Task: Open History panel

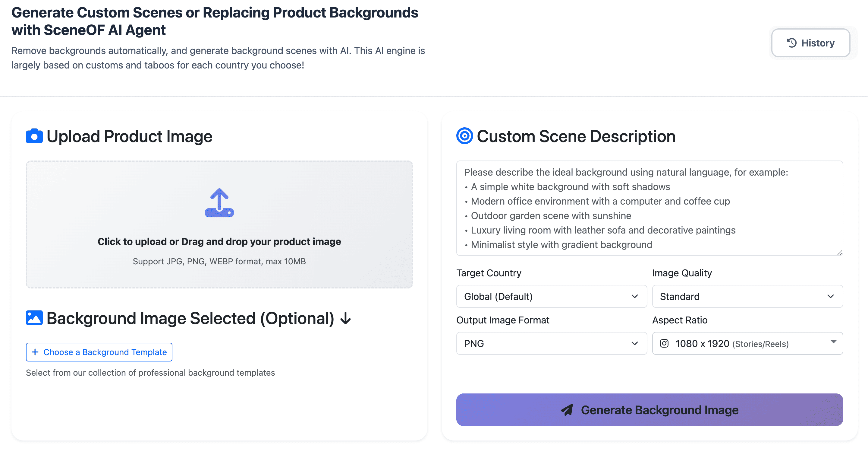Action: click(811, 43)
